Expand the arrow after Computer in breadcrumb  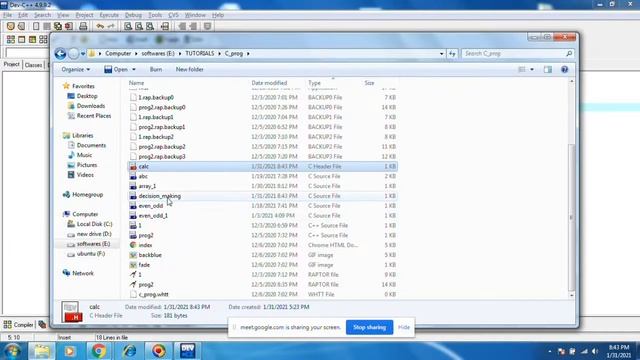(136, 53)
